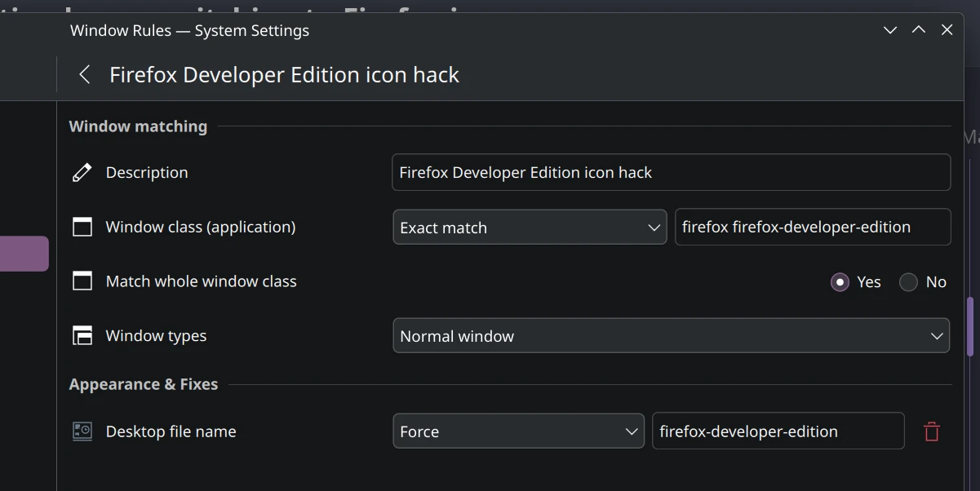The width and height of the screenshot is (980, 491).
Task: Click the highlighted purple sidebar item
Action: coord(24,254)
